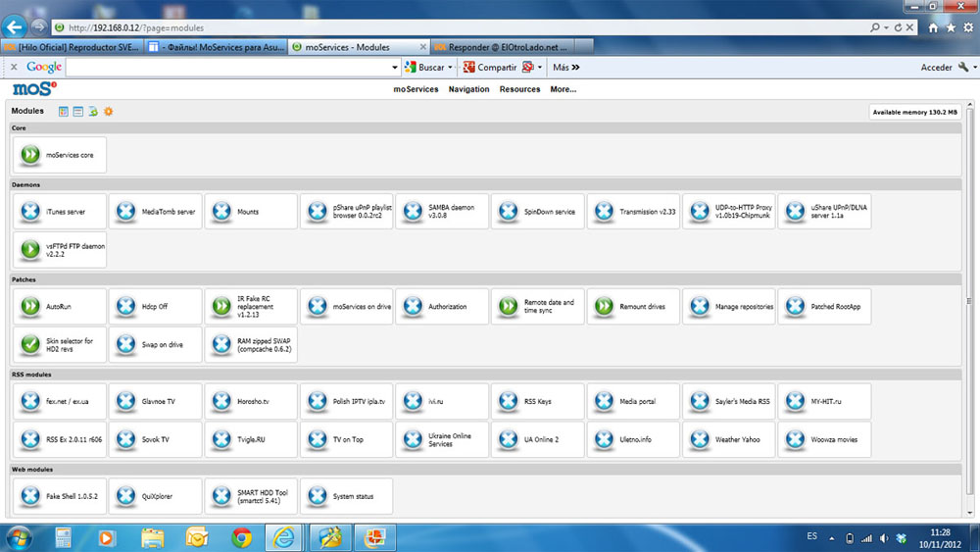Click the Transmission v2.33 module icon

point(604,212)
